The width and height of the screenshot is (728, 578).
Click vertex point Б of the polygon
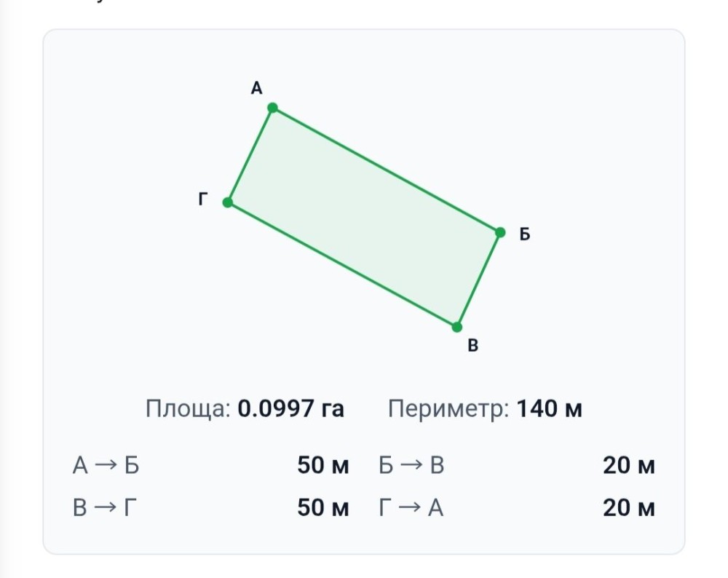tap(500, 233)
